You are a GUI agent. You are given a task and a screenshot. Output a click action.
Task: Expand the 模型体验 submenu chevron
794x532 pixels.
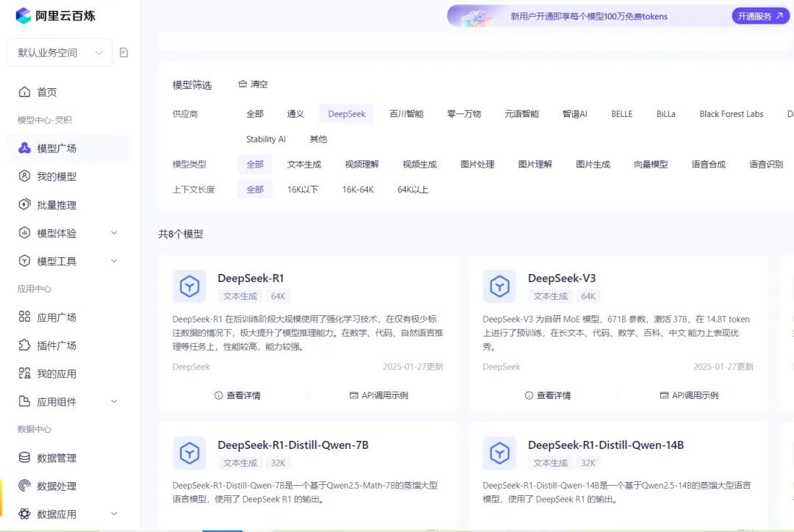coord(114,233)
